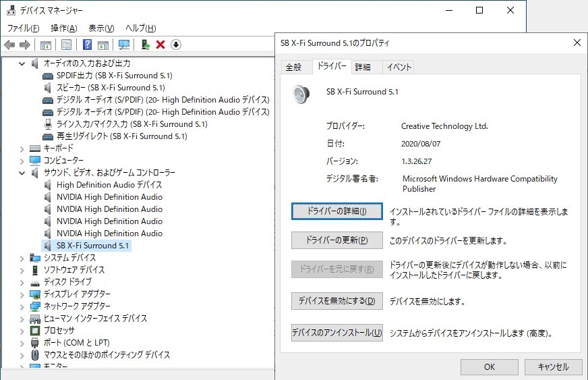This screenshot has width=588, height=380.
Task: Select High Definition Audio デバイス under sound controllers
Action: [109, 185]
